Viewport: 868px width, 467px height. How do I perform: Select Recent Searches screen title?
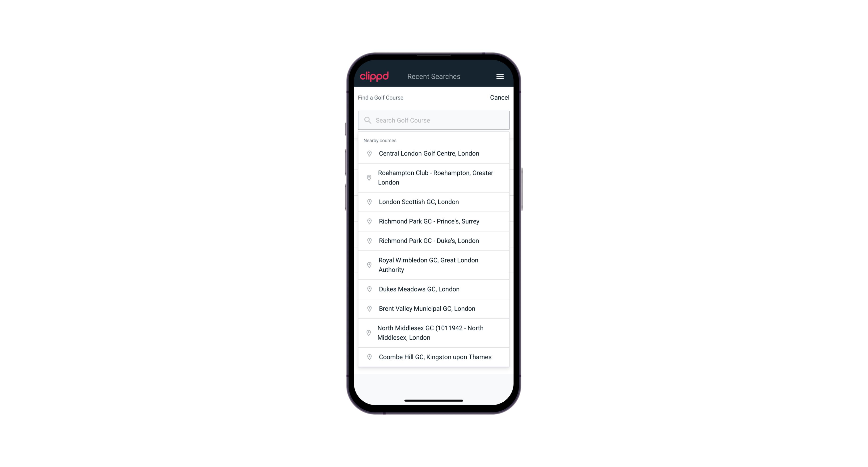434,76
